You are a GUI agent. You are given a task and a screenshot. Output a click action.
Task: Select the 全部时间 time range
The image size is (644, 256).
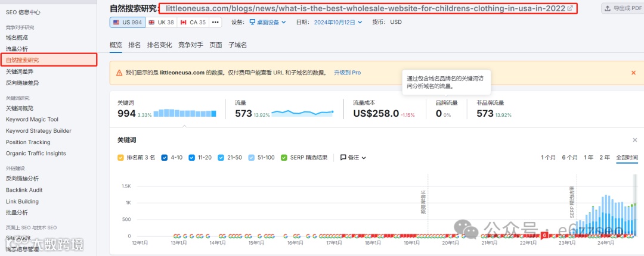tap(627, 158)
